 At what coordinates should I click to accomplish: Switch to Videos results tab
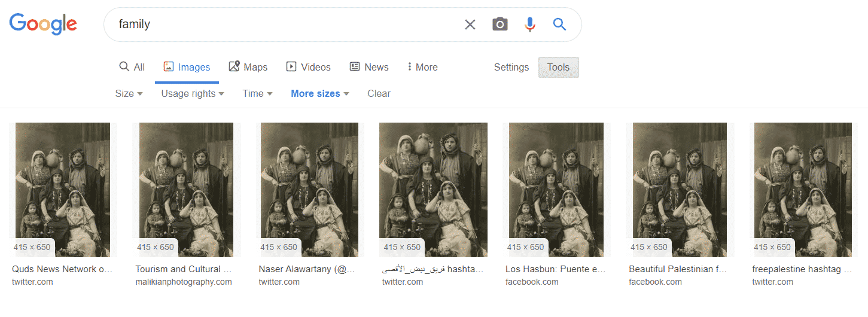(308, 67)
